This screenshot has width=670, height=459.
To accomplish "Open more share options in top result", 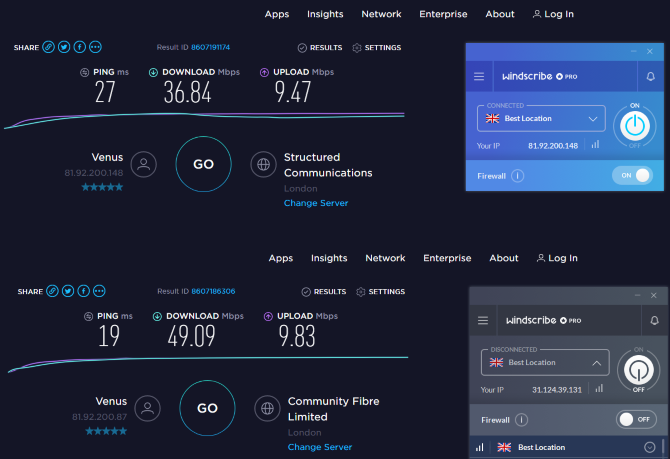I will click(95, 47).
